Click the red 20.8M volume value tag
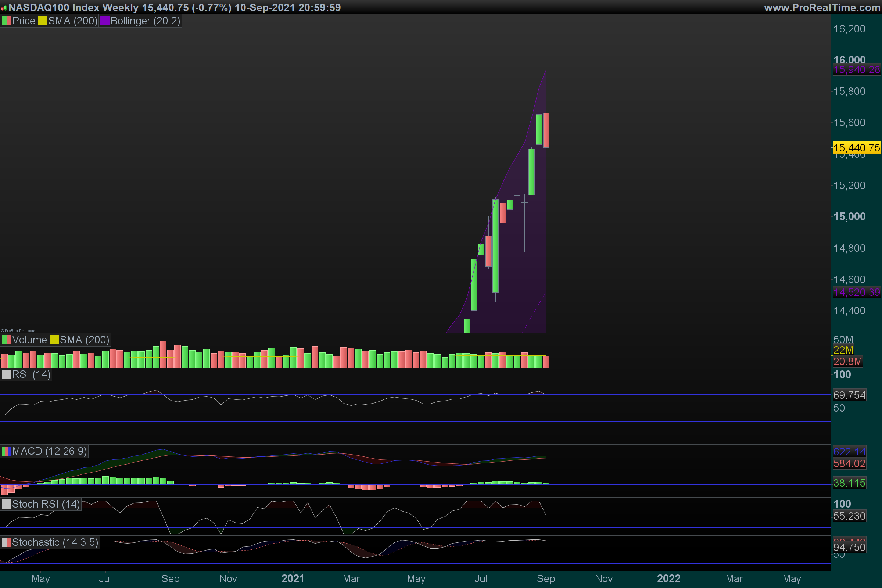The image size is (882, 588). pyautogui.click(x=847, y=362)
